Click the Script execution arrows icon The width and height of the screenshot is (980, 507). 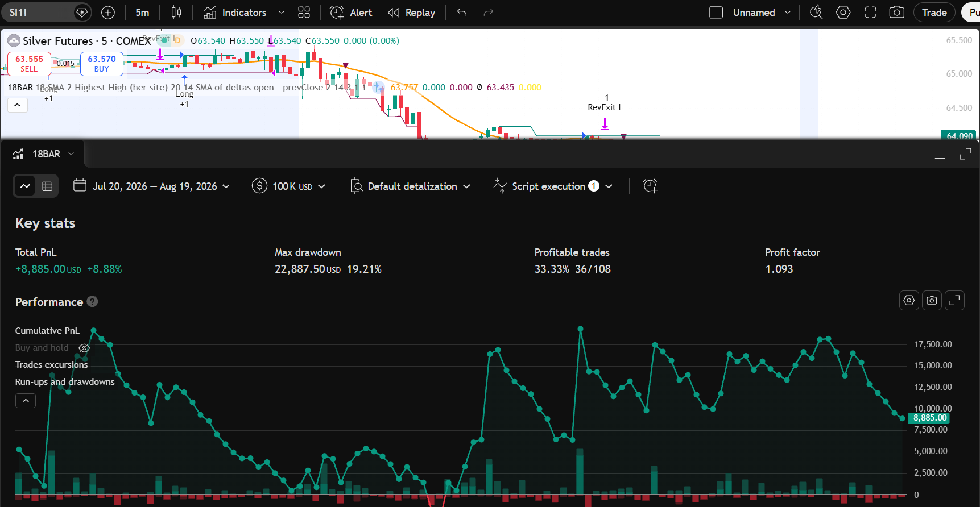tap(500, 186)
